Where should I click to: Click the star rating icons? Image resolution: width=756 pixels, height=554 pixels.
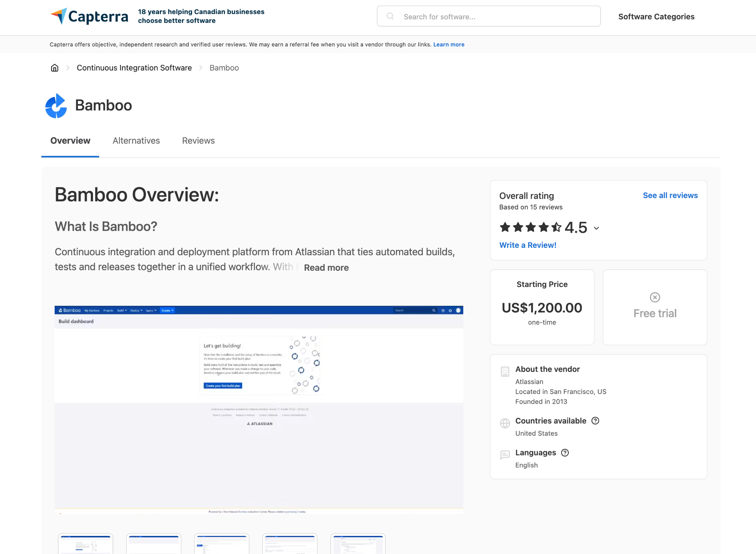pos(530,227)
